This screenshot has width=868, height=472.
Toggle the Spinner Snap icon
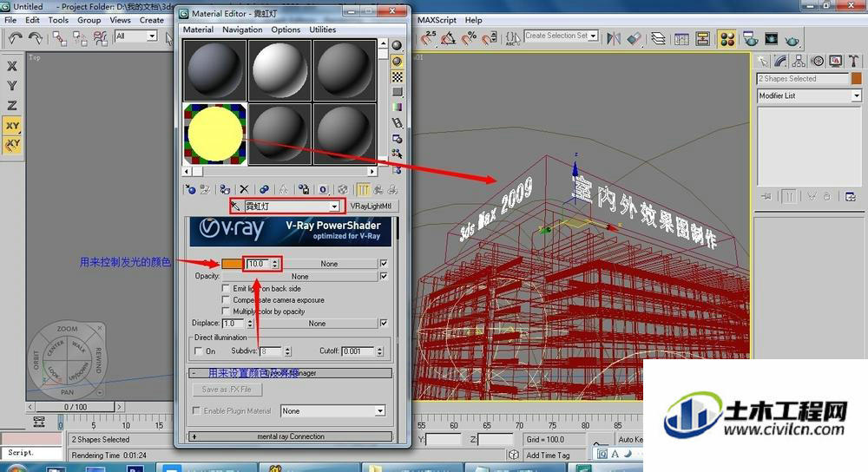click(x=490, y=38)
